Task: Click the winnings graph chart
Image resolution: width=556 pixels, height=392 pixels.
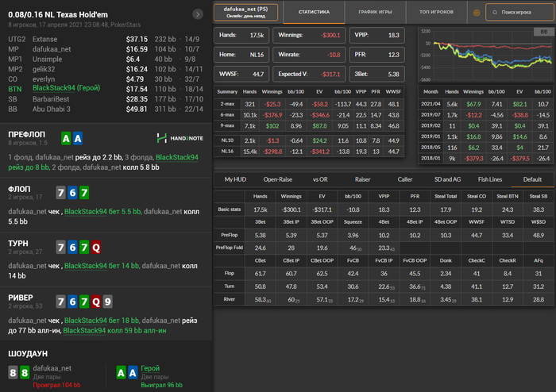Action: point(486,55)
